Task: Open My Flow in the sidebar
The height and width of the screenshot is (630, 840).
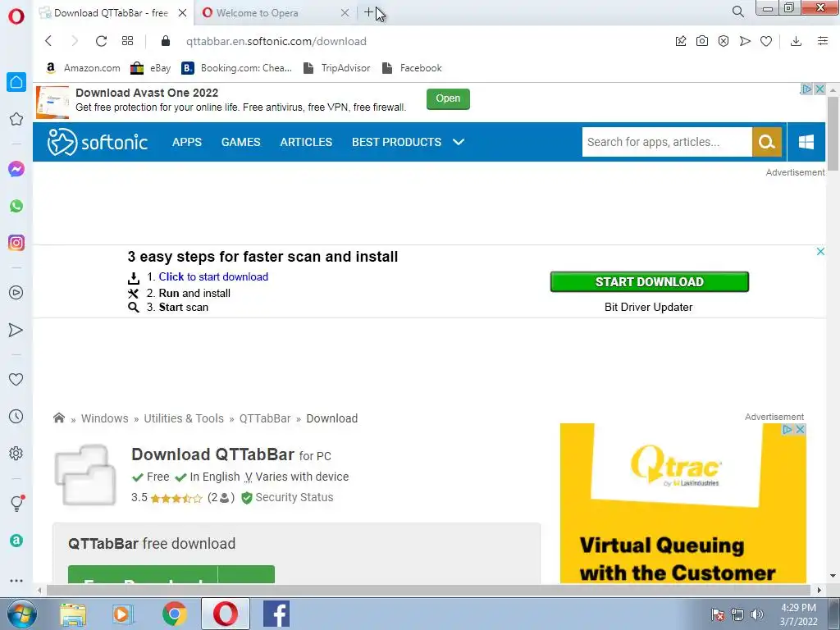Action: coord(16,330)
